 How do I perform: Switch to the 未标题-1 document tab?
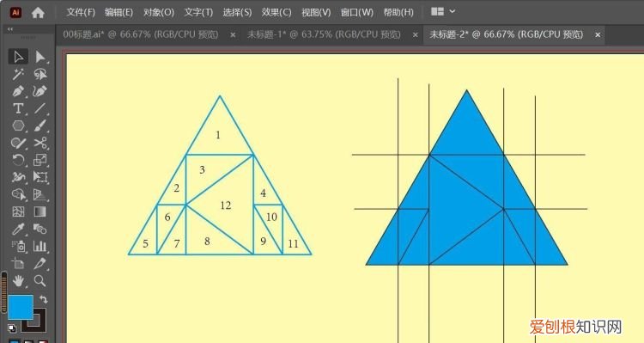coord(324,34)
